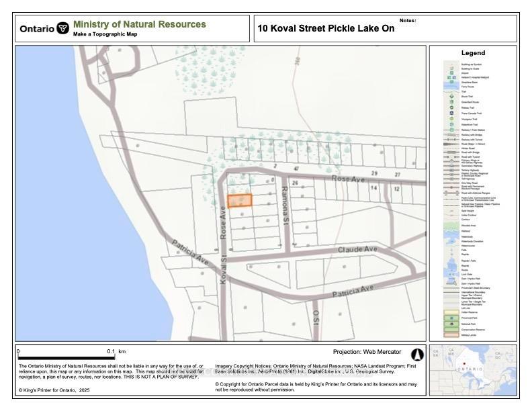Click the black scale bar
This screenshot has width=532, height=411.
click(66, 357)
